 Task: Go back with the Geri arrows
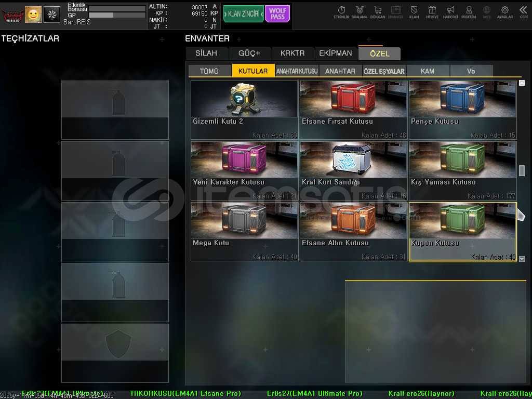pyautogui.click(x=523, y=12)
